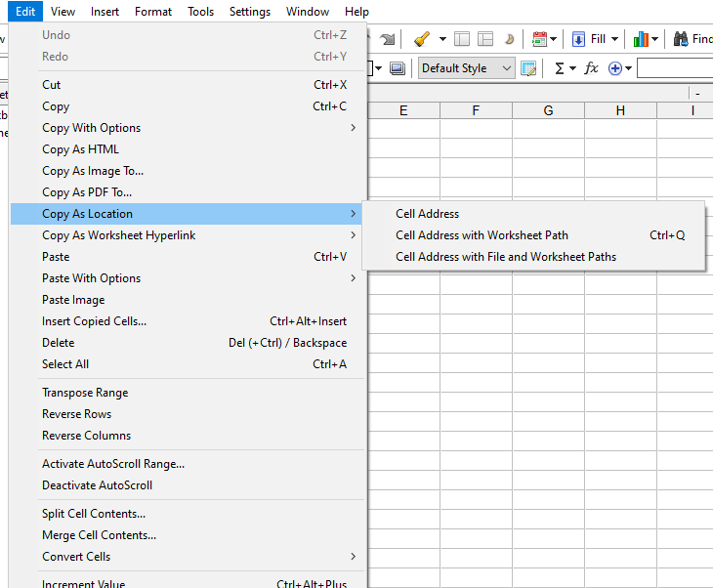Screen dimensions: 713x588
Task: Choose Cut from the Edit menu
Action: tap(188, 85)
